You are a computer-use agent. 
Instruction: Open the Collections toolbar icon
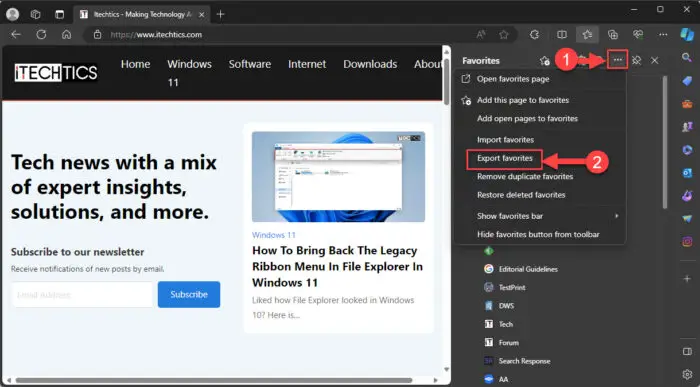(613, 34)
